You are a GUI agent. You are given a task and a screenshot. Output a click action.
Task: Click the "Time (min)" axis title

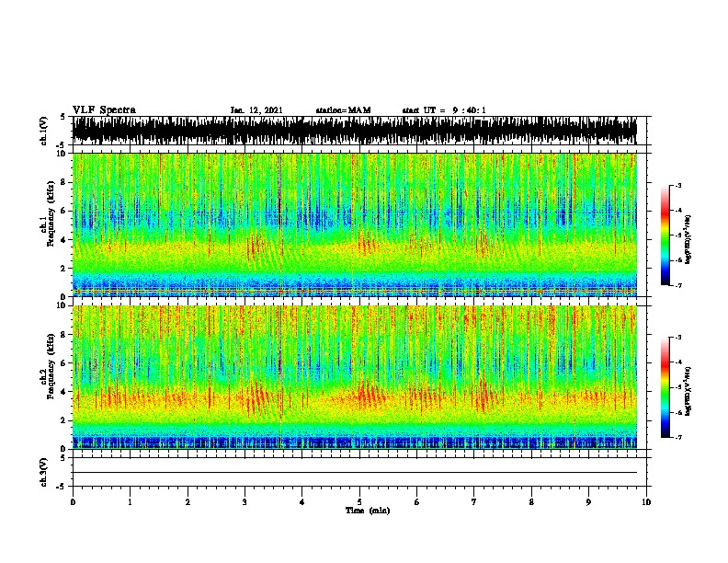(x=368, y=511)
